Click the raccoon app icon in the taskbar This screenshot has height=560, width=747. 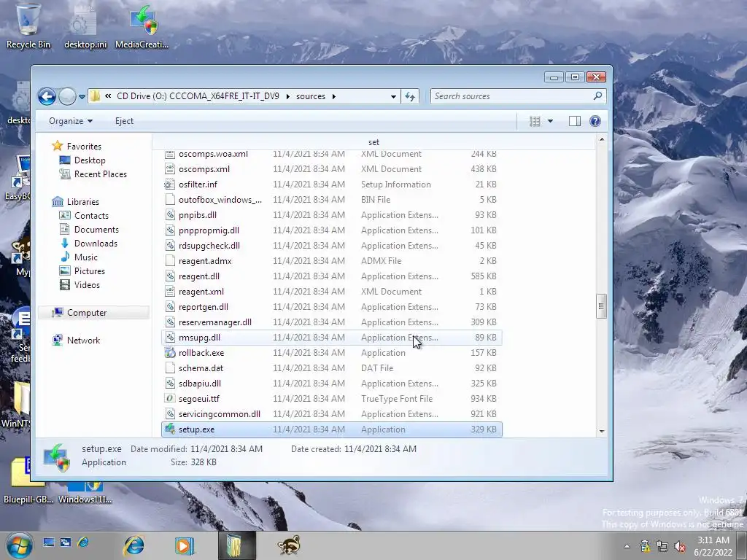point(289,545)
